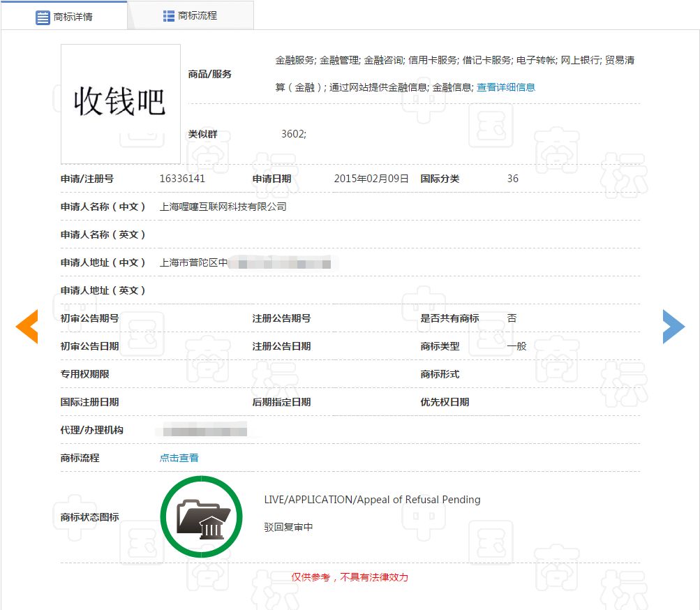700x610 pixels.
Task: Select application date 2015年02月09日
Action: (371, 179)
